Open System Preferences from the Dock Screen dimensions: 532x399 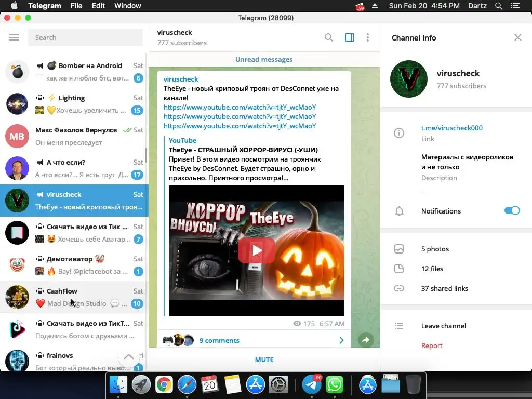tap(278, 385)
